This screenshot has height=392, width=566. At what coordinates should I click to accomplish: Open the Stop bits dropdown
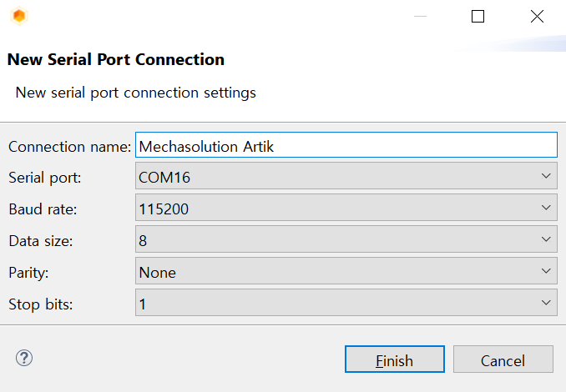346,303
